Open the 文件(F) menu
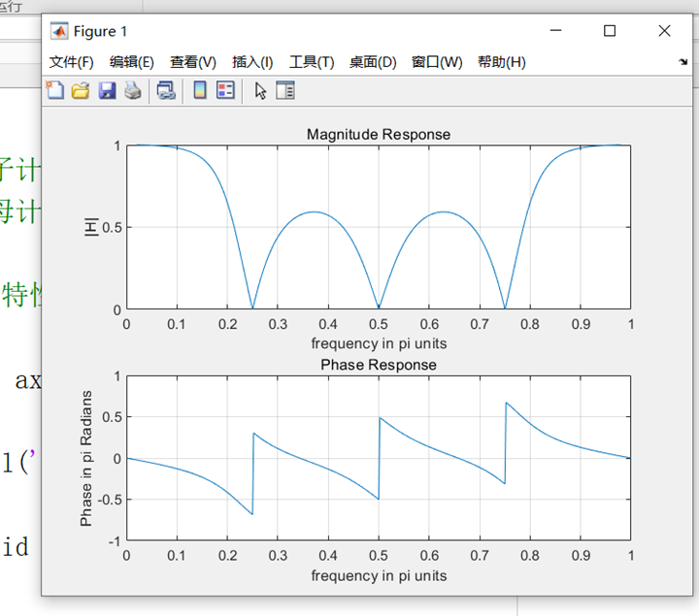699x616 pixels. click(71, 62)
